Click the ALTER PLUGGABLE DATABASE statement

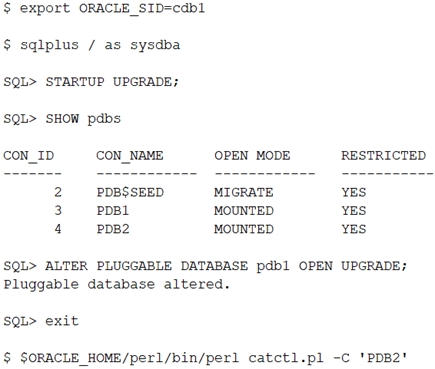click(x=226, y=266)
